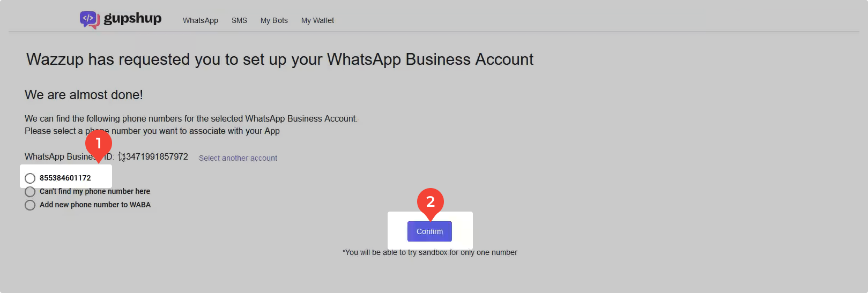Click the "Add new phone number to WABA" label

click(95, 205)
